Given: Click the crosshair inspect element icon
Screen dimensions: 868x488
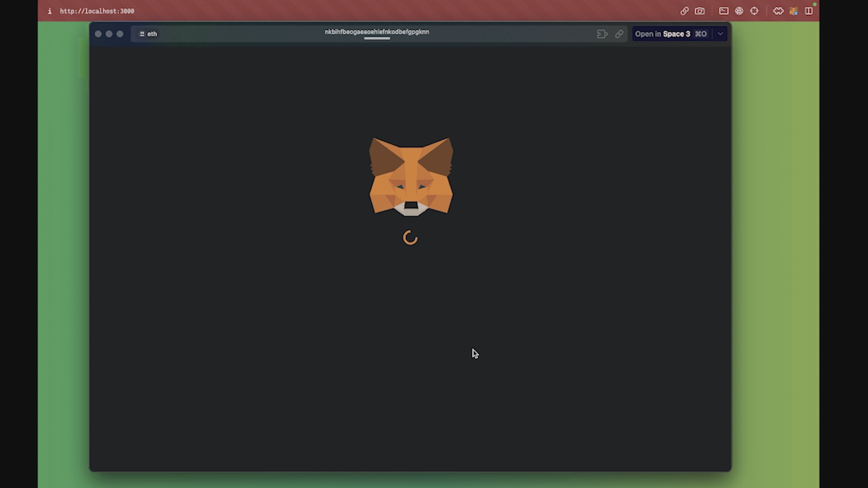Looking at the screenshot, I should [x=754, y=11].
